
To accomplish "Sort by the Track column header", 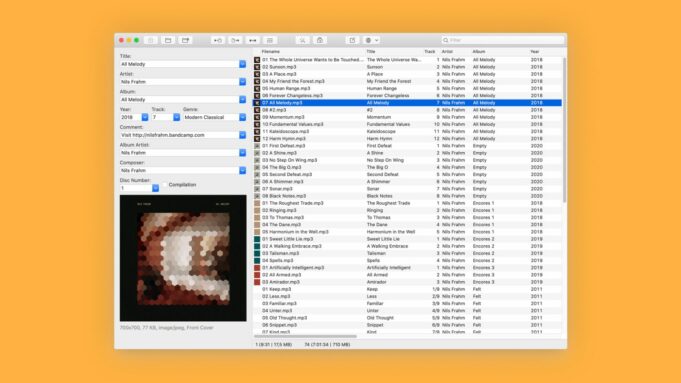I will click(430, 52).
